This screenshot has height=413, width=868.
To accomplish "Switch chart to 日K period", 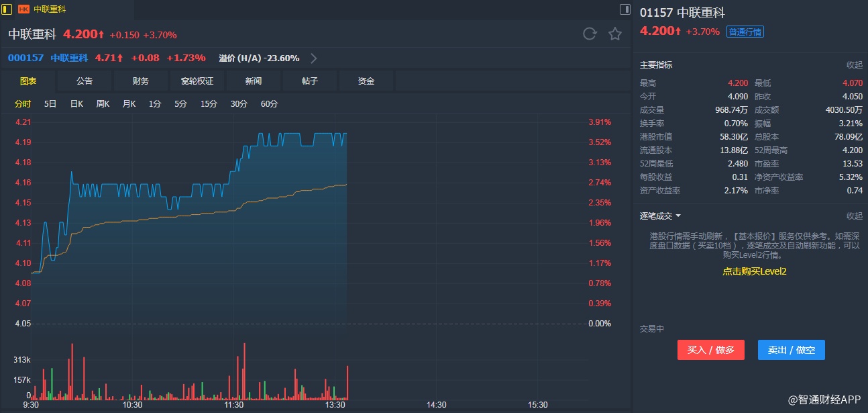I will click(x=76, y=103).
